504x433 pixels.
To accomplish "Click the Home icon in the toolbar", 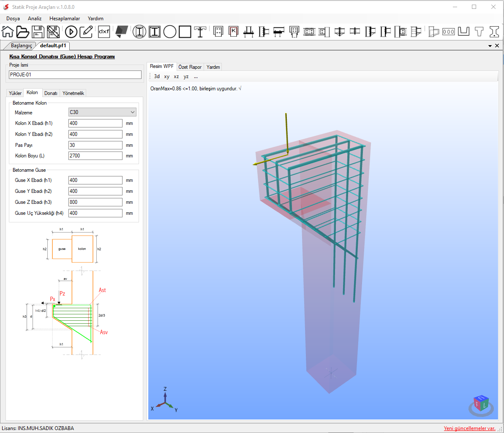I will point(8,32).
